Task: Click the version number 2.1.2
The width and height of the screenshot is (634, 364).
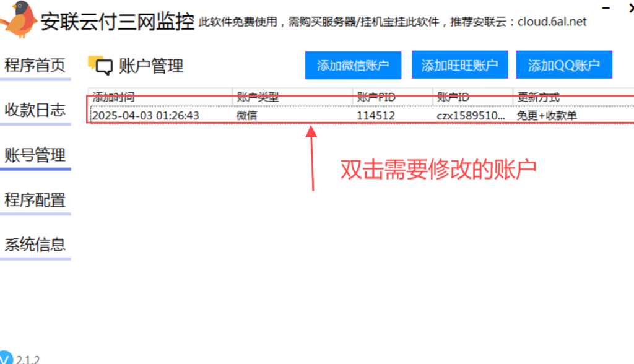Action: point(28,359)
